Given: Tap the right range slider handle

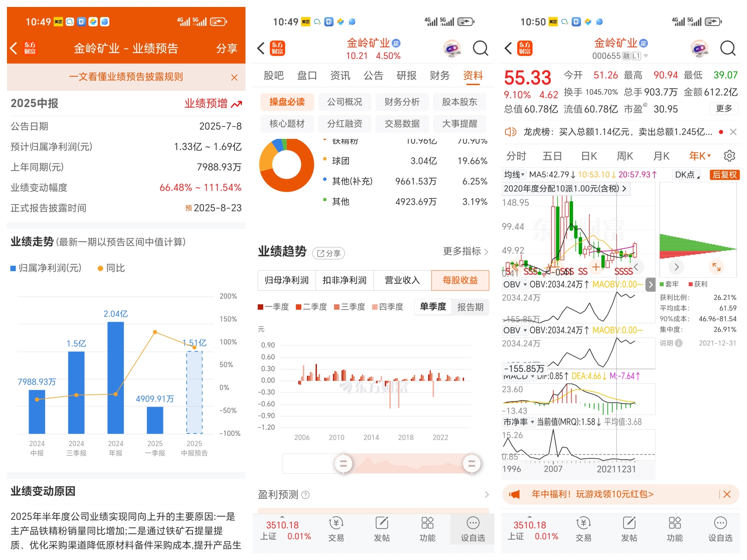Looking at the screenshot, I should (x=471, y=464).
